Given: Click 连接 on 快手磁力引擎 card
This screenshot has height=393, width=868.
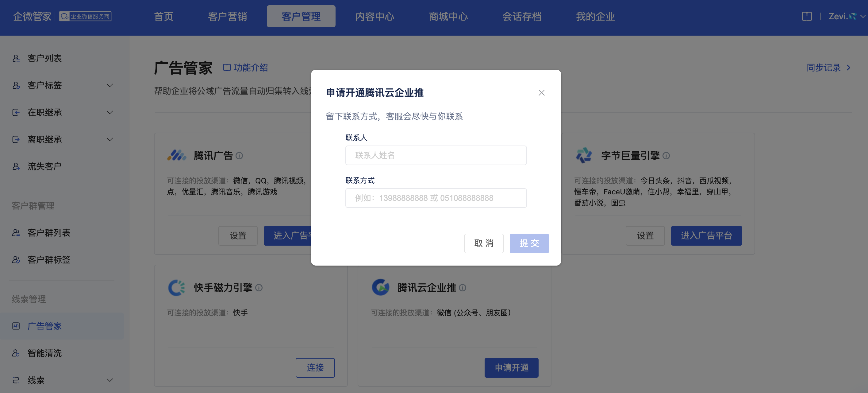Looking at the screenshot, I should point(315,367).
